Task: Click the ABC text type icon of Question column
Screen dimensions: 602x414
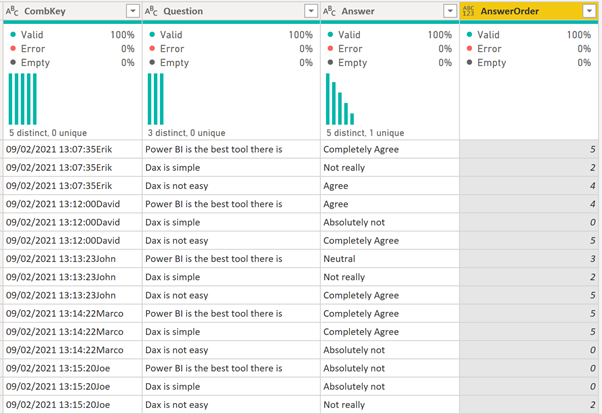Action: [151, 11]
